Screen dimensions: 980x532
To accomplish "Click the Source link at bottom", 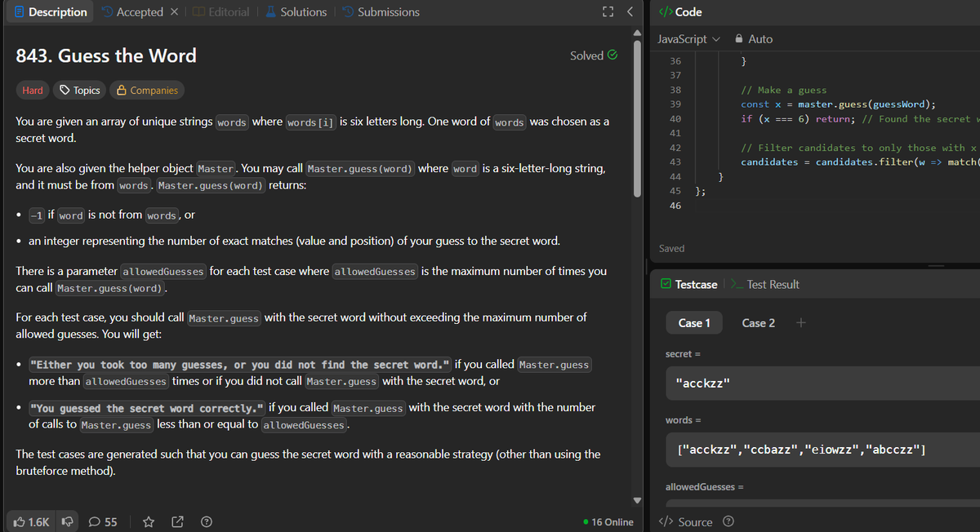I will (685, 521).
